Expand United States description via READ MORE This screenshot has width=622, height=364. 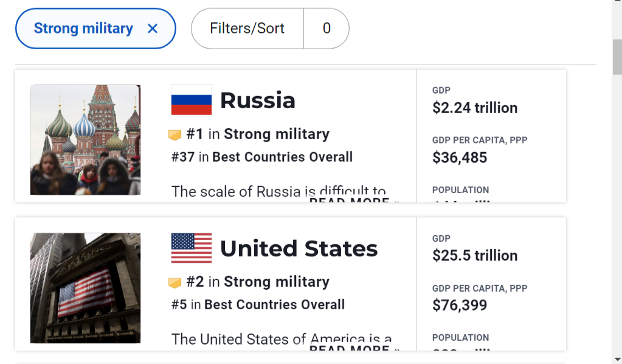point(354,348)
